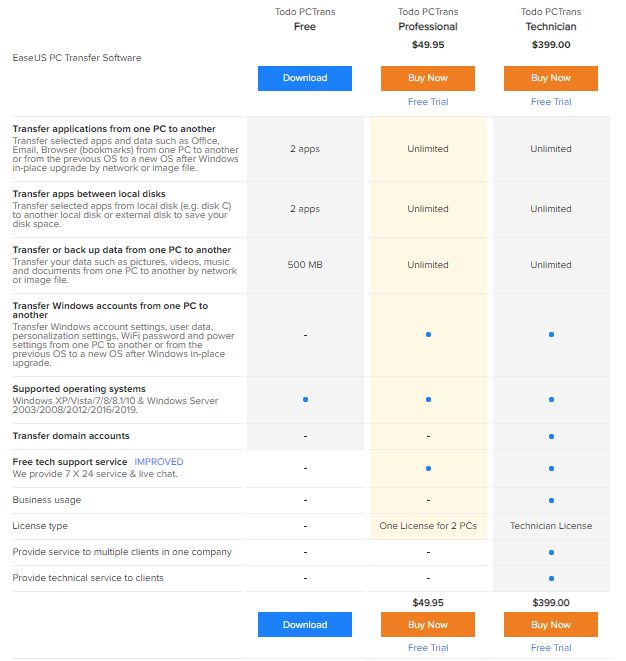Open bottom Free Trial link under Professional

click(428, 648)
